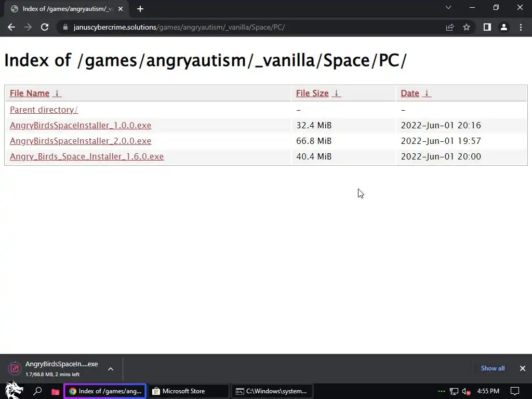Sort by File Name header link
Screen dimensions: 532x399
pos(30,94)
